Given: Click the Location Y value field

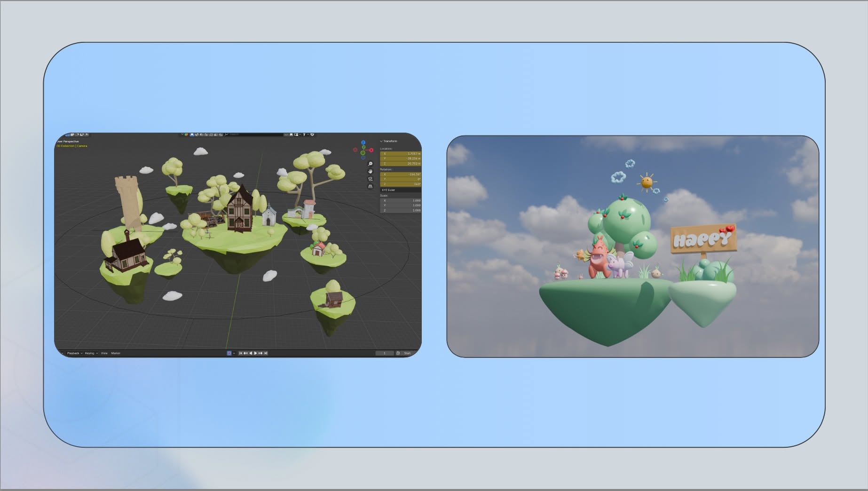Looking at the screenshot, I should [401, 158].
